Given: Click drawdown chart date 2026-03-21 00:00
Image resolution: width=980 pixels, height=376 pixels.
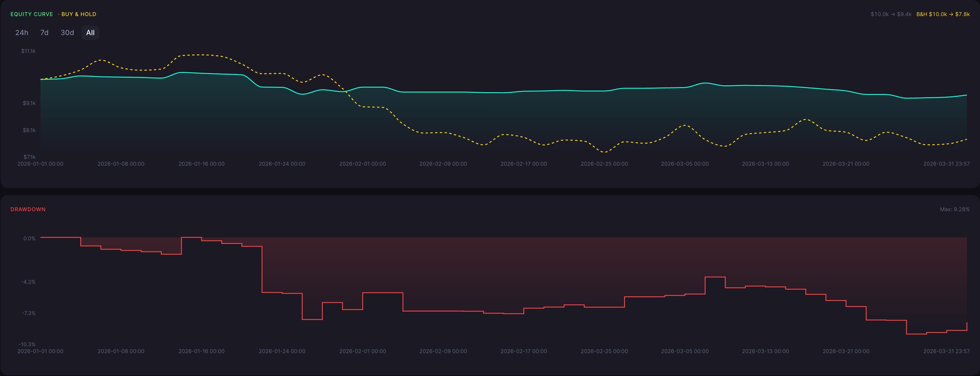Looking at the screenshot, I should pos(846,351).
